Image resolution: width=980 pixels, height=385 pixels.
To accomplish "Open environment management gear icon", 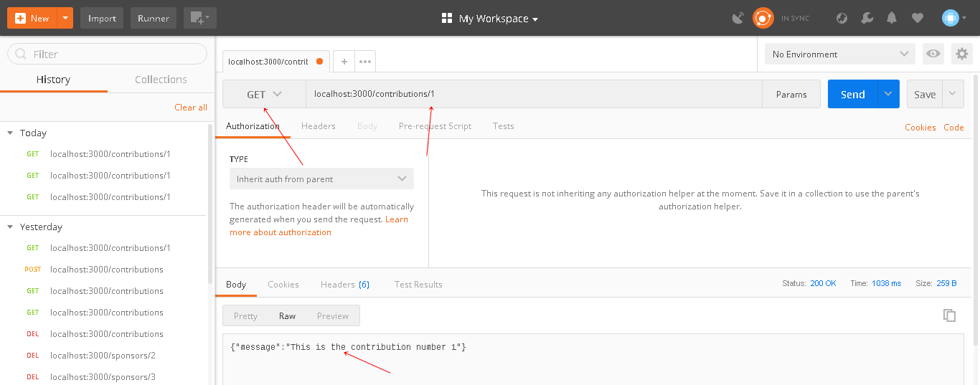I will [x=961, y=54].
